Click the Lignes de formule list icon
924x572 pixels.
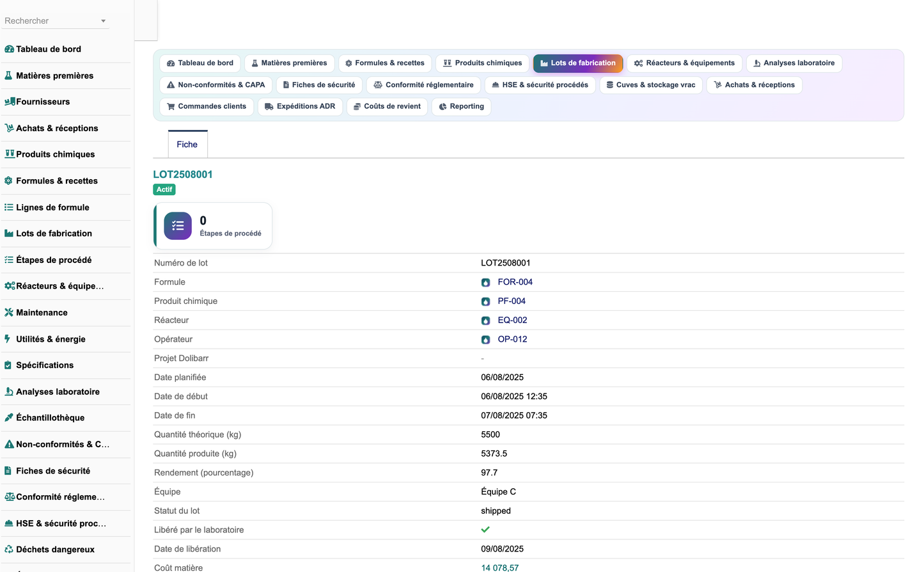pyautogui.click(x=9, y=207)
